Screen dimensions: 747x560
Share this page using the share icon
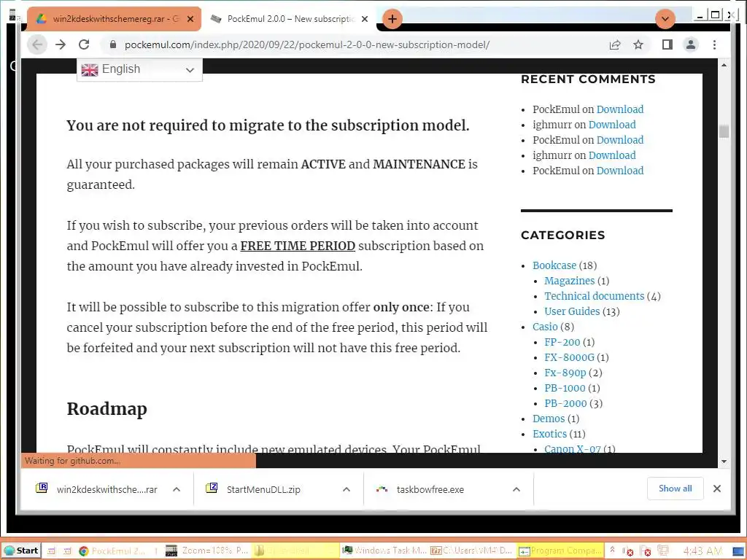[615, 44]
